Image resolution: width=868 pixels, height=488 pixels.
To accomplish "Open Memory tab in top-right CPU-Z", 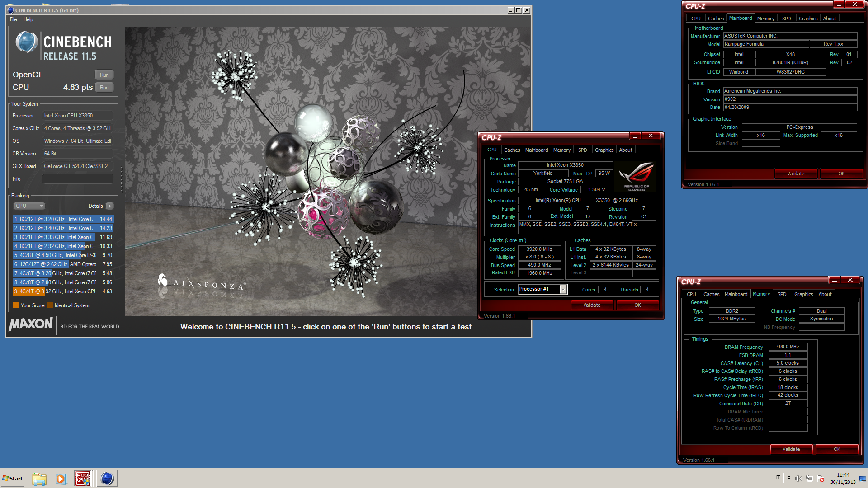I will point(765,19).
